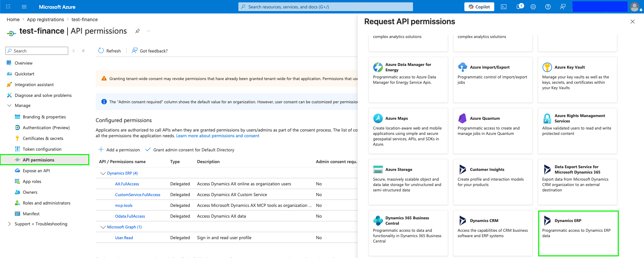Viewport: 644px width, 258px height.
Task: Open the notifications bell
Action: (519, 7)
